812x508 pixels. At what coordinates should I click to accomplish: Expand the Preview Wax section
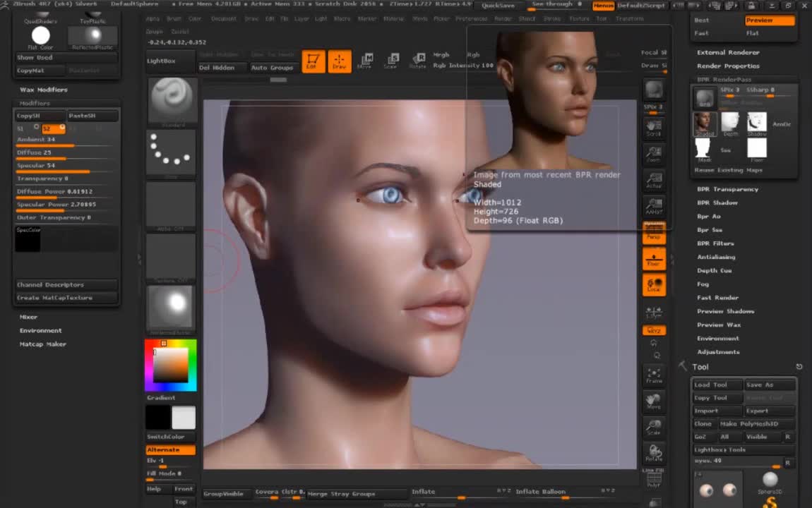pyautogui.click(x=719, y=325)
